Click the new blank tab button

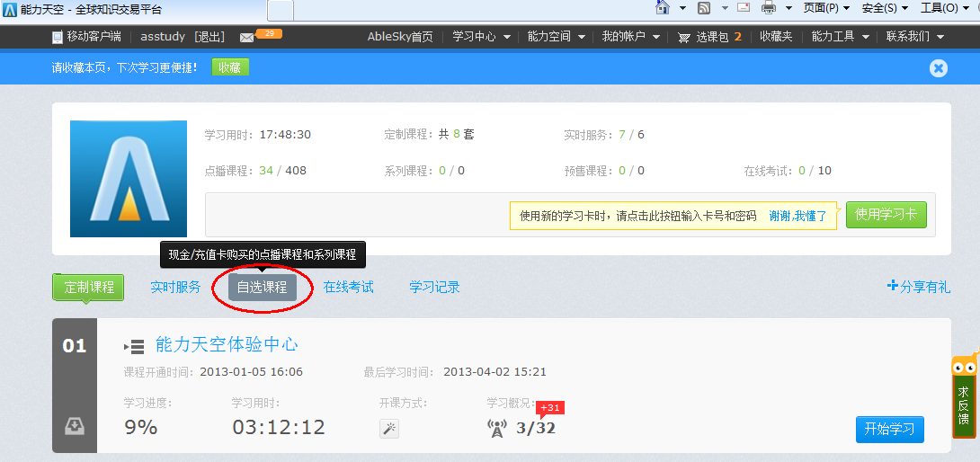pyautogui.click(x=281, y=11)
